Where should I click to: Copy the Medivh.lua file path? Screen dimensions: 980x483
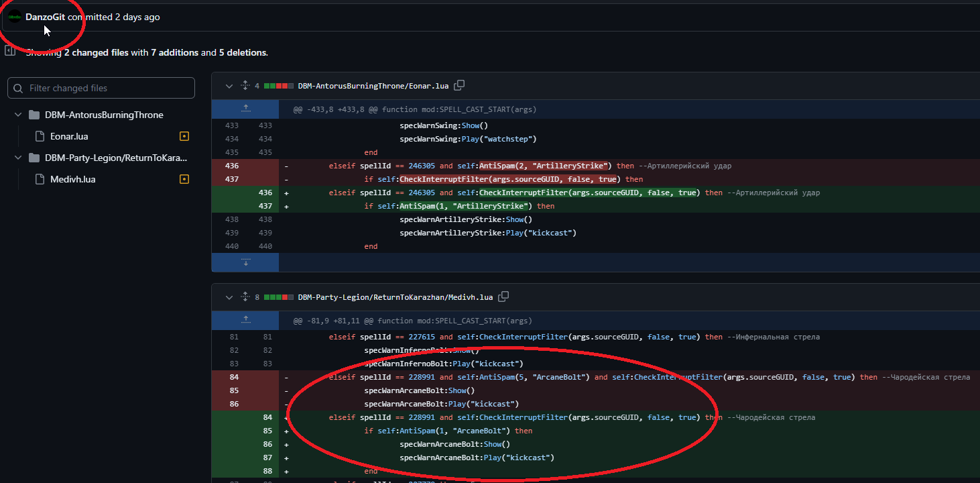coord(503,297)
